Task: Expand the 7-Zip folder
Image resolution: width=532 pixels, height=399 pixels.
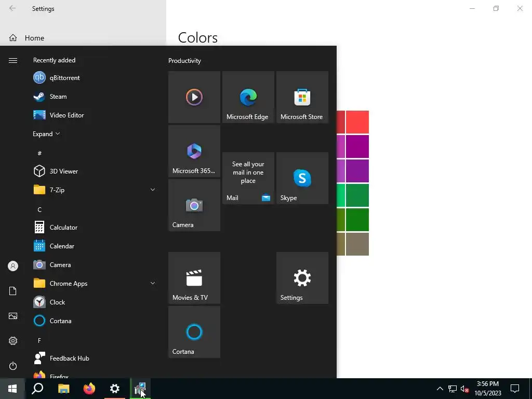Action: (x=153, y=190)
